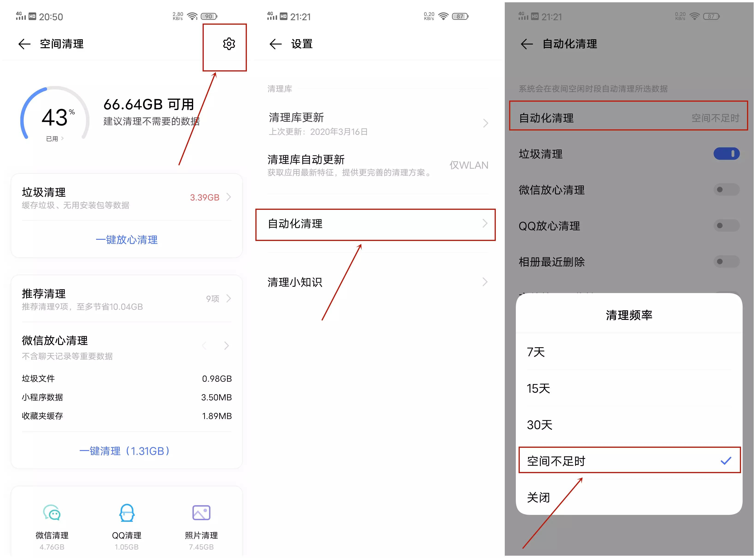The width and height of the screenshot is (756, 558).
Task: Open the settings gear on 空间清理 page
Action: pos(229,44)
